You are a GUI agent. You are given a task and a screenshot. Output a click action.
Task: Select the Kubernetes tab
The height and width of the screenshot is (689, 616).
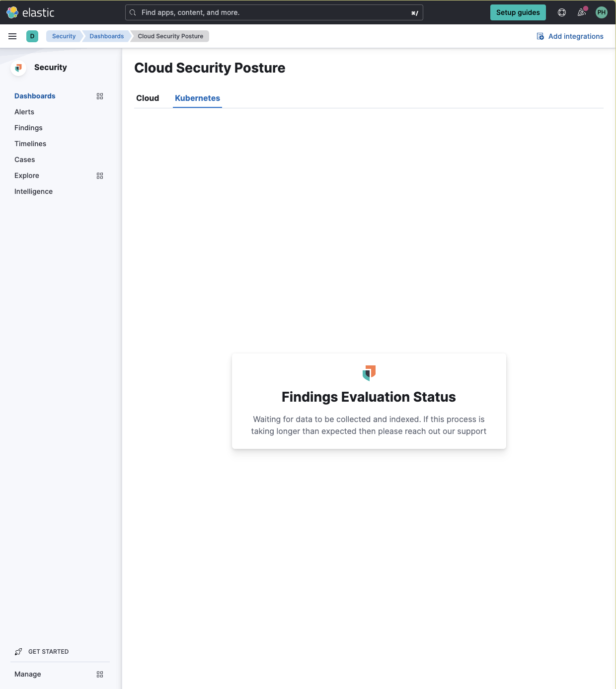pos(197,98)
